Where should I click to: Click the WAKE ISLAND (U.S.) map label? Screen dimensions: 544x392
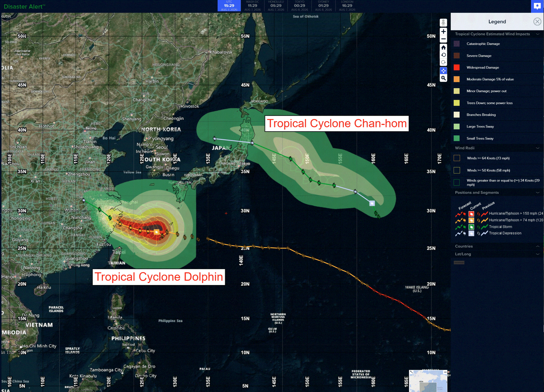[x=417, y=289]
